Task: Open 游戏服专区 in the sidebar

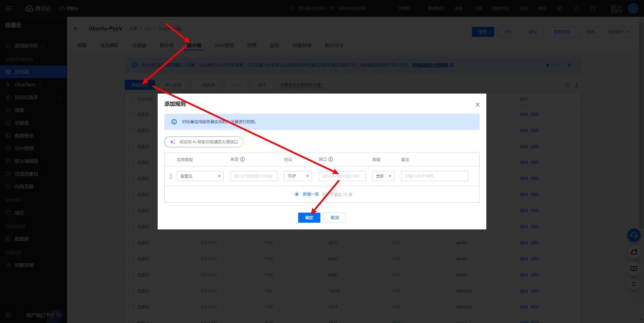Action: point(26,46)
